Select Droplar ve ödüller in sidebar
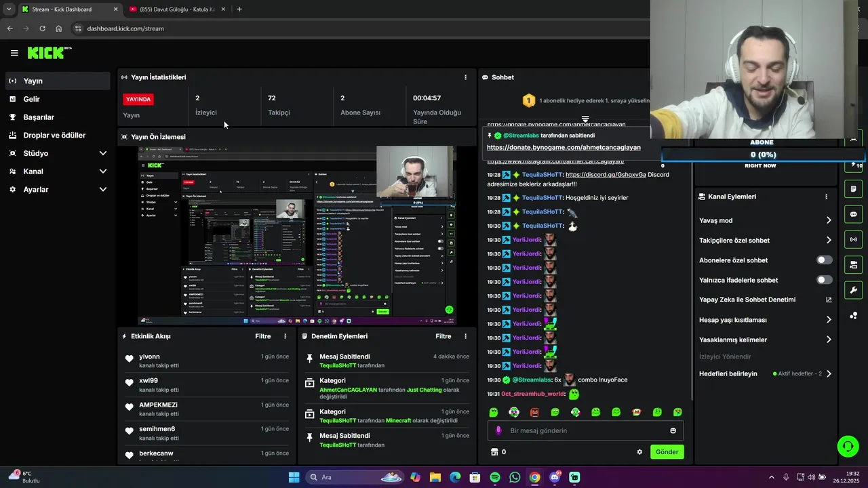868x488 pixels. [x=58, y=136]
